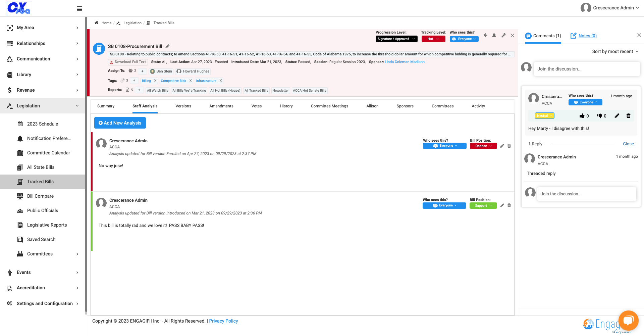The image size is (644, 336).
Task: Switch to the Sponsors tab
Action: pyautogui.click(x=405, y=106)
